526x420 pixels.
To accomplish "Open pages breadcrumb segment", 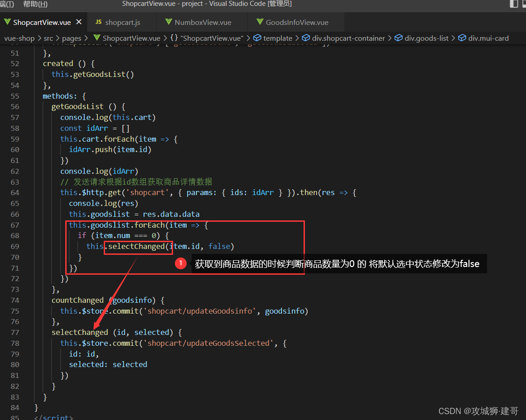I will [72, 38].
